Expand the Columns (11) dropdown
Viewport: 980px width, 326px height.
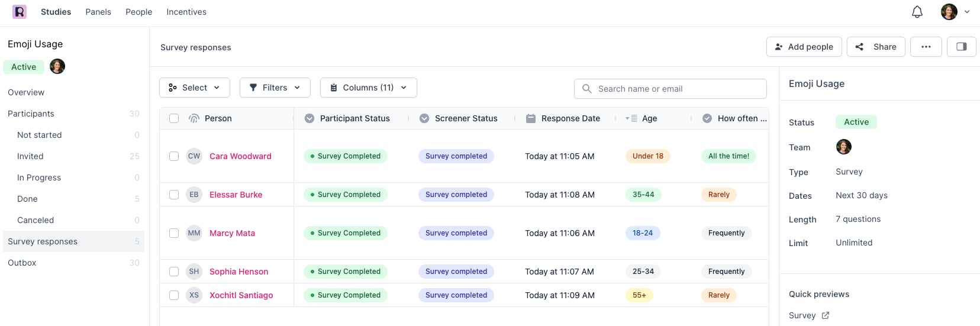point(368,88)
